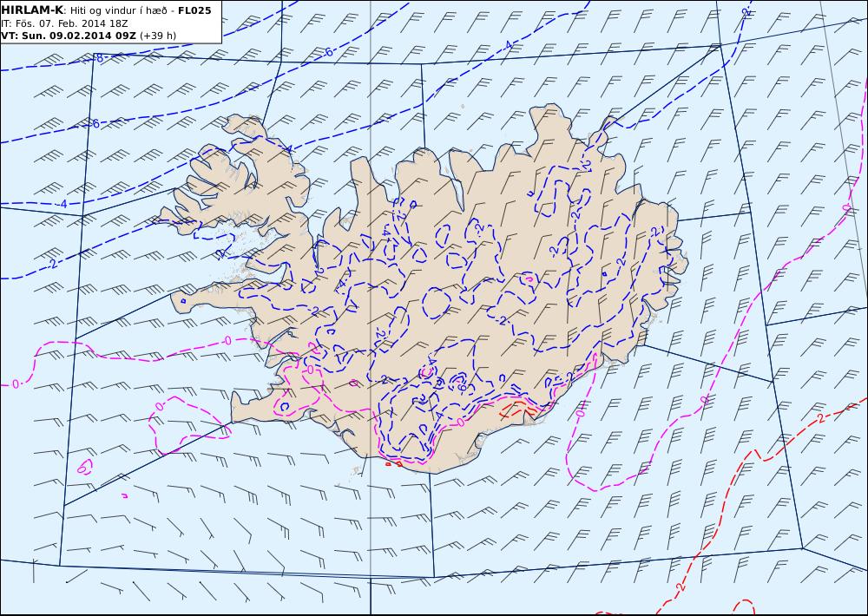Click the 'Hiti og vindur í hæð' caption

click(x=117, y=11)
